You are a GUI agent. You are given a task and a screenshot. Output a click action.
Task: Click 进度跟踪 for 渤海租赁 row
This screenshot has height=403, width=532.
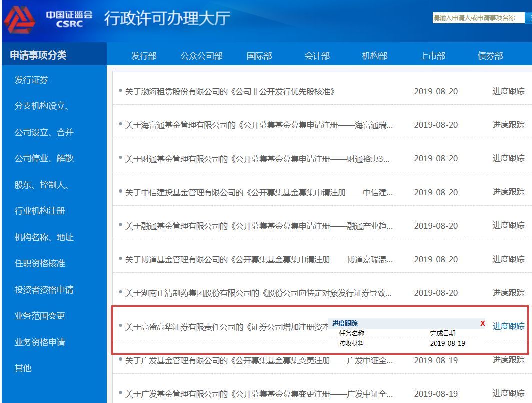pyautogui.click(x=508, y=91)
